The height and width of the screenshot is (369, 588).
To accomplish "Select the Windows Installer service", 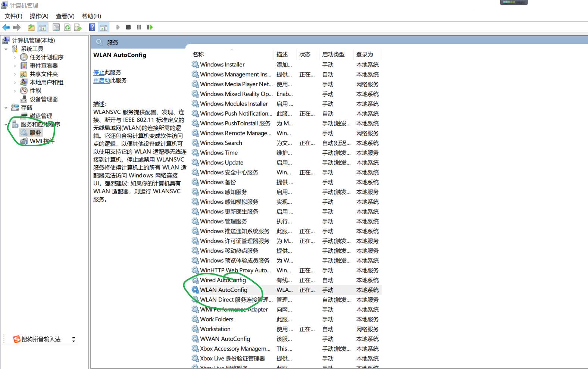I will point(222,65).
